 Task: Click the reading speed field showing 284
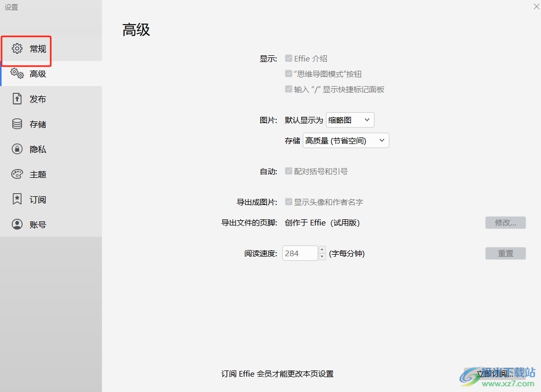point(300,253)
